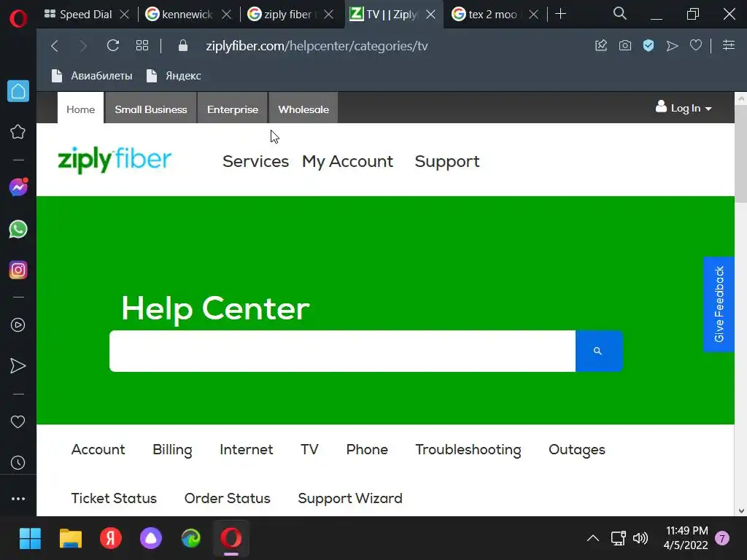The width and height of the screenshot is (747, 560).
Task: Open Speed Dial grid icon in toolbar
Action: 142,46
